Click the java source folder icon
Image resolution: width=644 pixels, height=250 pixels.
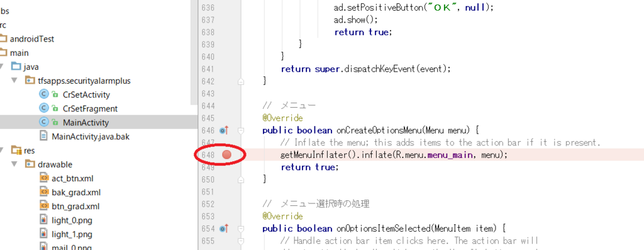16,67
